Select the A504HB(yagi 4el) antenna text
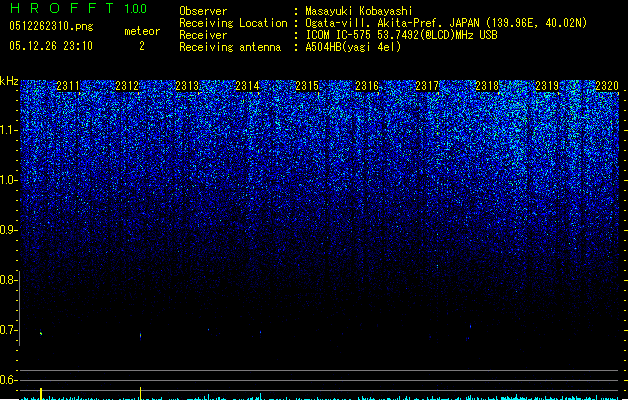 coord(353,47)
